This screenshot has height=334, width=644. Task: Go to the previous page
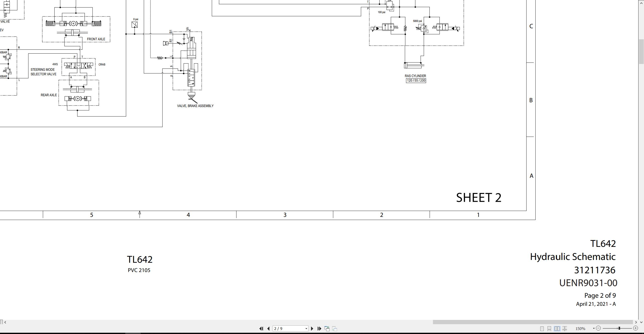[268, 328]
